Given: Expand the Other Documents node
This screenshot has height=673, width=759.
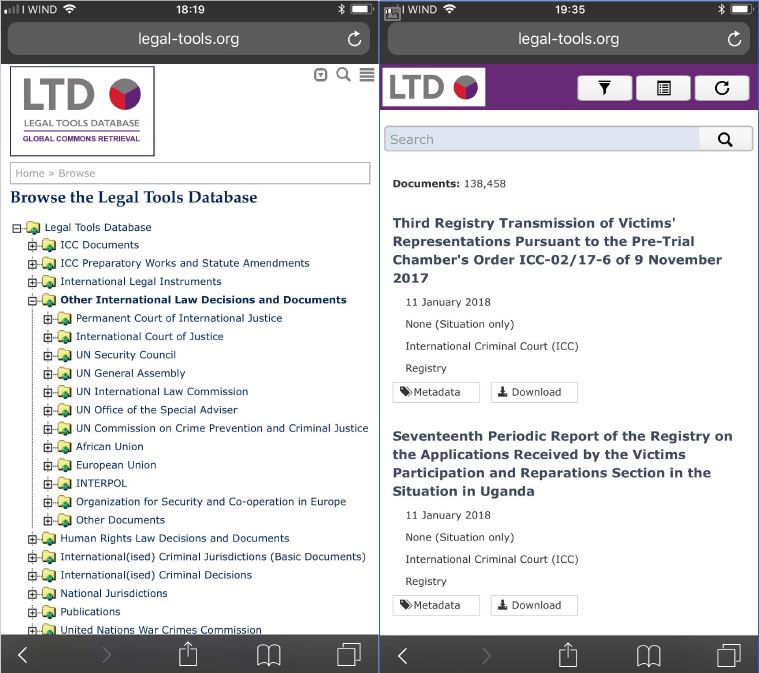Looking at the screenshot, I should pos(48,521).
